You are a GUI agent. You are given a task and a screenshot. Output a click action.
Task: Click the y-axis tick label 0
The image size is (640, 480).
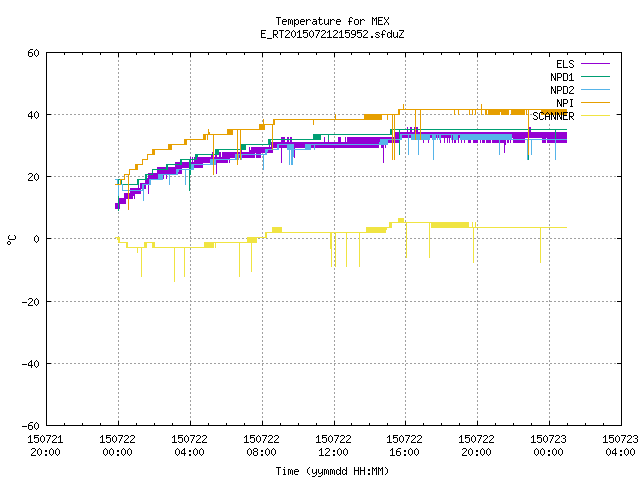click(36, 239)
